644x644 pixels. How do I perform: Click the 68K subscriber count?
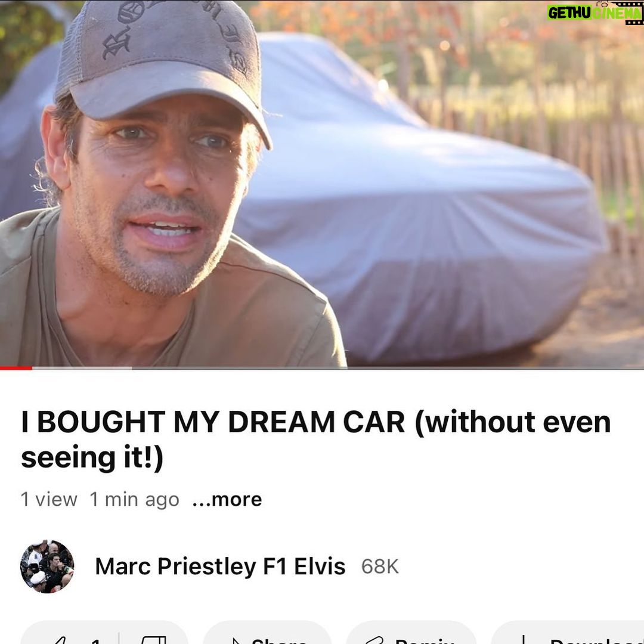click(x=380, y=566)
